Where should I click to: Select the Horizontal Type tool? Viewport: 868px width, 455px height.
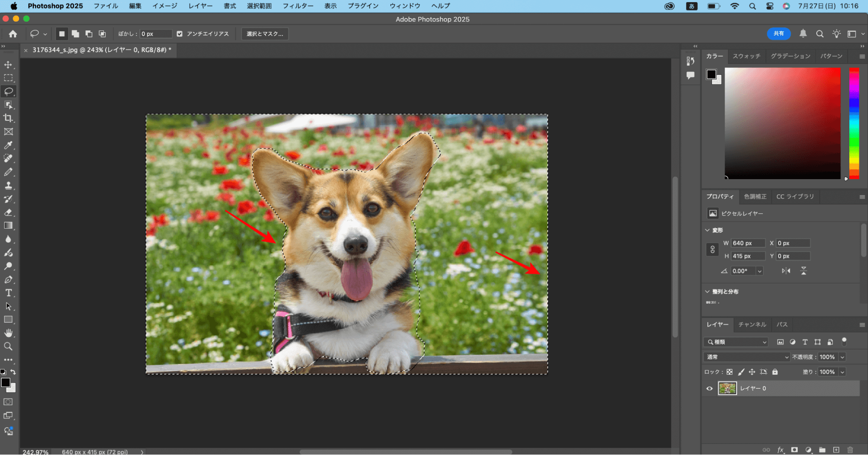(8, 293)
